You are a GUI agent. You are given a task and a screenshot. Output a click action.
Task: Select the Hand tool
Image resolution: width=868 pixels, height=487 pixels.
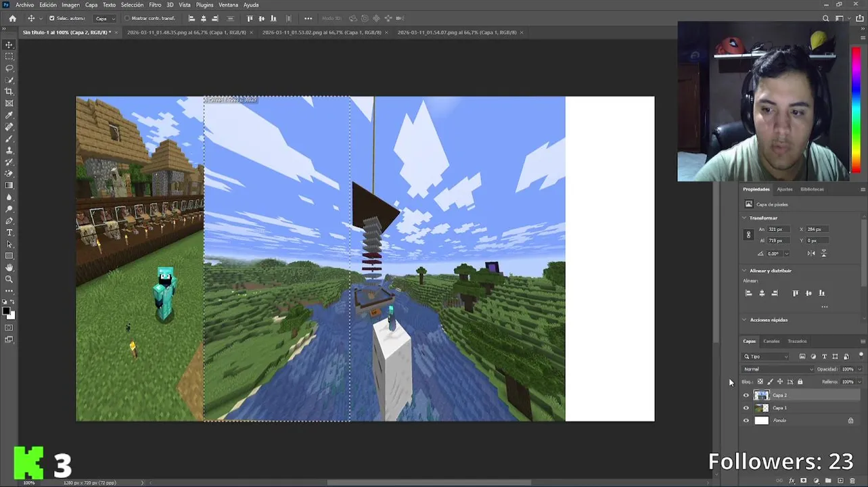(x=9, y=268)
